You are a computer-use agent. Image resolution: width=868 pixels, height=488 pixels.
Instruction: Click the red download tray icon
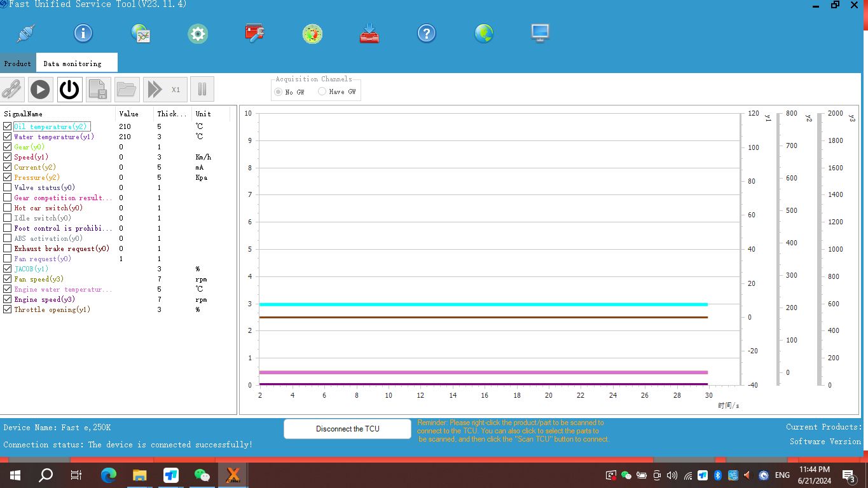[369, 34]
